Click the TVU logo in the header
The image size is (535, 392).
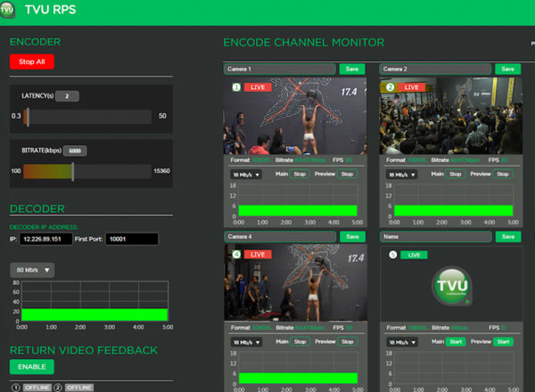tap(7, 10)
